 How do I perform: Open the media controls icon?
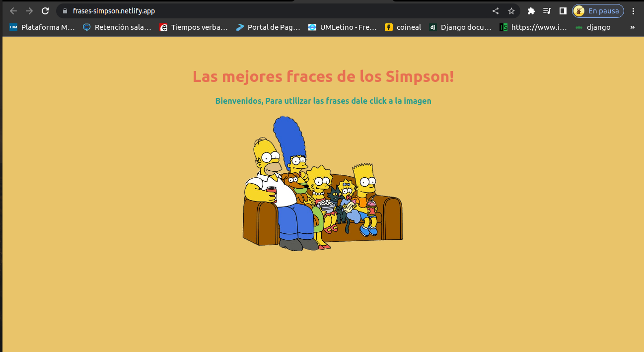(x=547, y=11)
